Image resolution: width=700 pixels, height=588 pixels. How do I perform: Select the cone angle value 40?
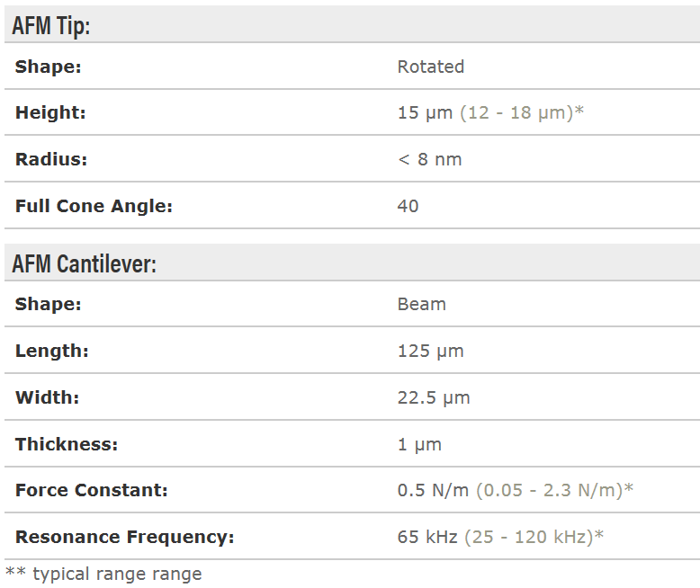click(408, 206)
